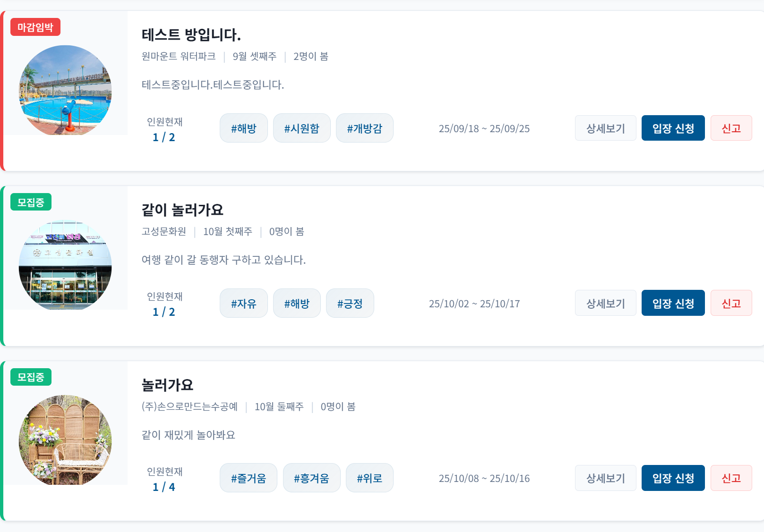Report the 테스트 방입니다 room with 신고
The image size is (764, 532).
pos(731,128)
